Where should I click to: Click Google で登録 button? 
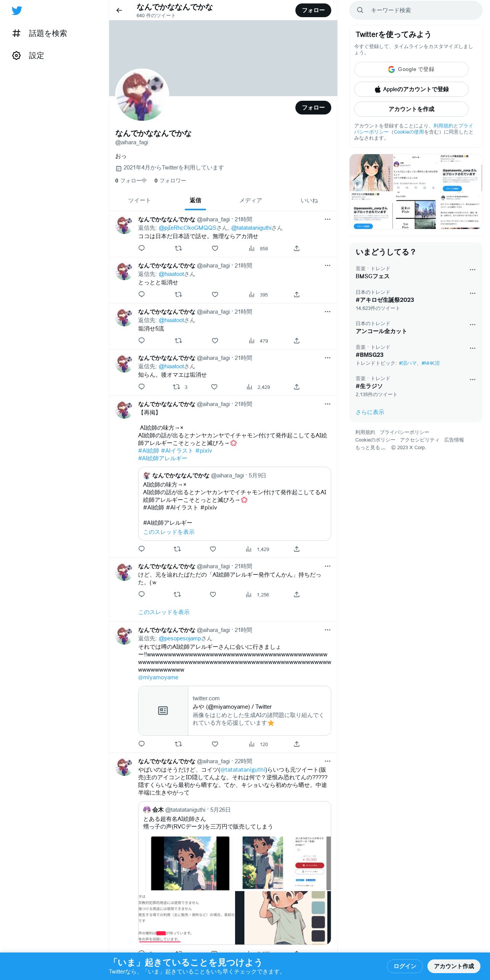click(x=411, y=69)
